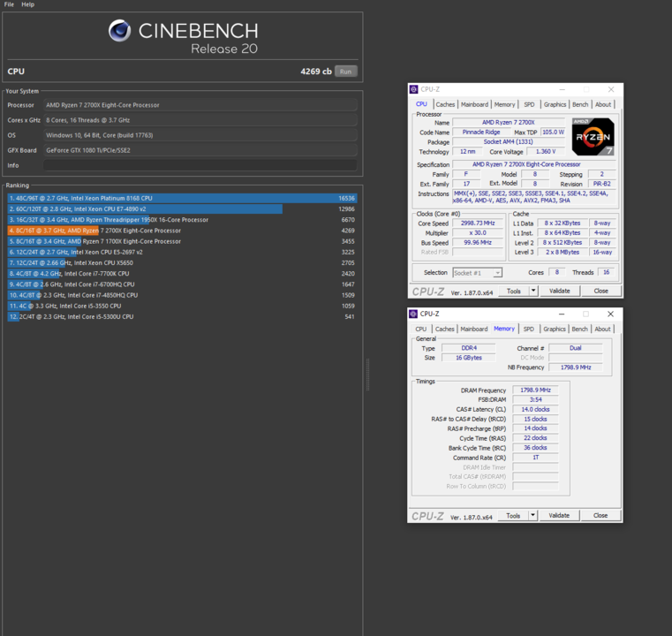Click the Core Voltage value 1.360 V
This screenshot has width=672, height=636.
click(546, 152)
